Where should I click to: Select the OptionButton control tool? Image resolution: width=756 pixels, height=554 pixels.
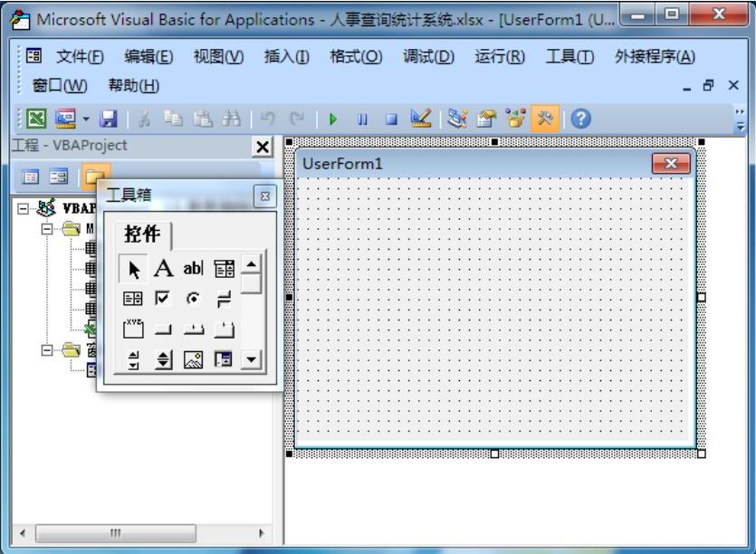[x=193, y=299]
